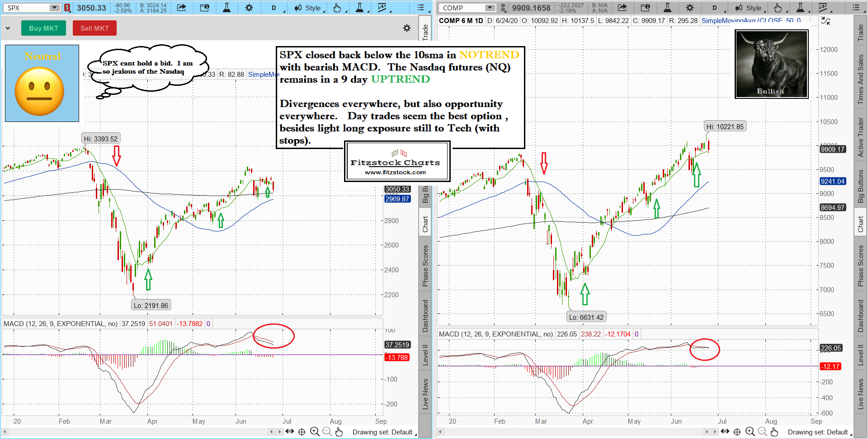Toggle the symbol link icon next to COMP

[x=503, y=8]
